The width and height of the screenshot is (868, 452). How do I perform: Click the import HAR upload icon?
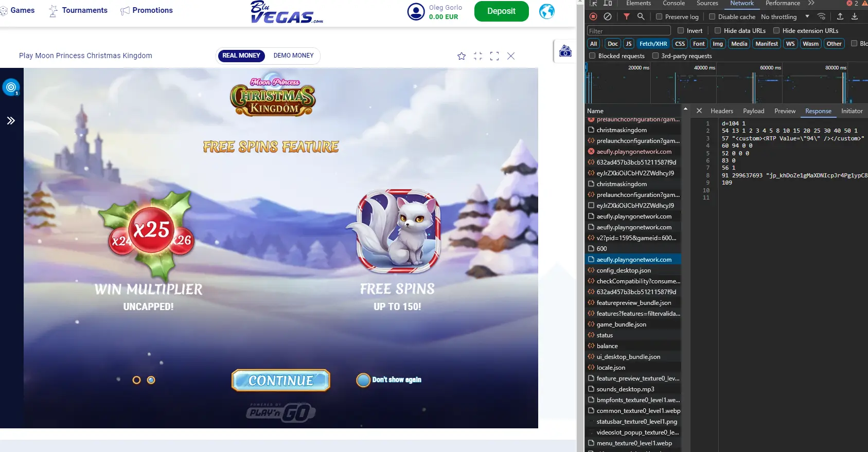point(840,16)
